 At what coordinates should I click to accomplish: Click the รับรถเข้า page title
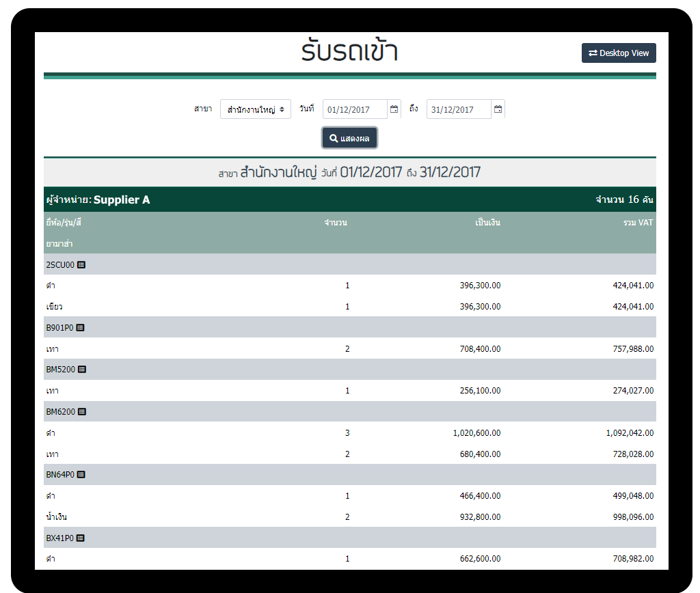pyautogui.click(x=349, y=53)
